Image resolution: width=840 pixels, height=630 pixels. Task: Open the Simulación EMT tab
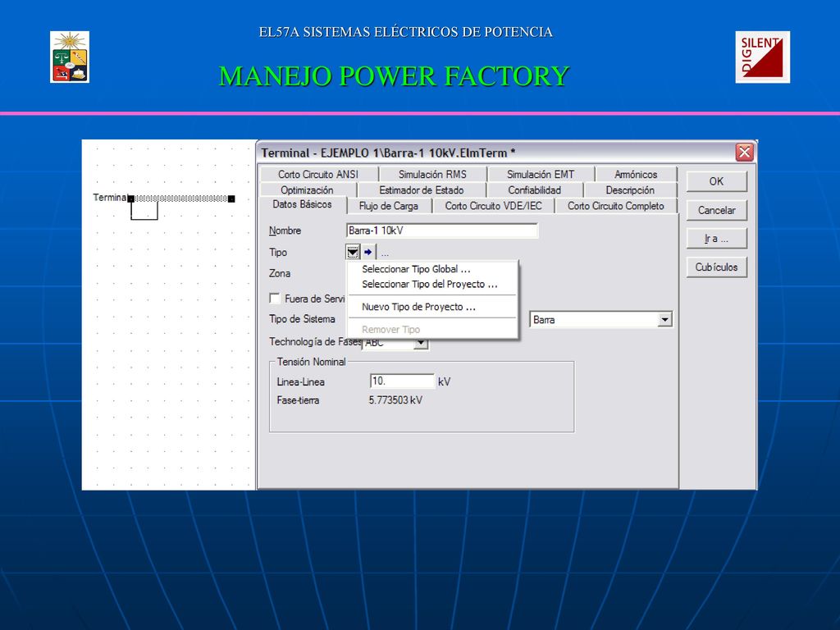(541, 174)
